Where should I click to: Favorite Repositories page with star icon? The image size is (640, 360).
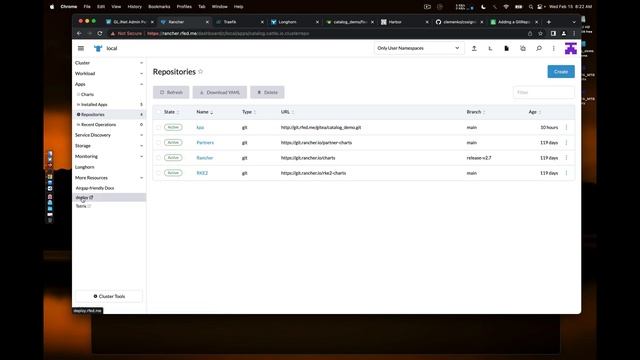[x=200, y=71]
